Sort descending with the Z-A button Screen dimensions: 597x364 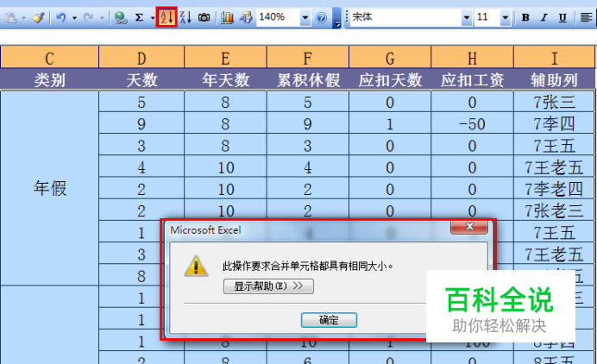point(185,17)
